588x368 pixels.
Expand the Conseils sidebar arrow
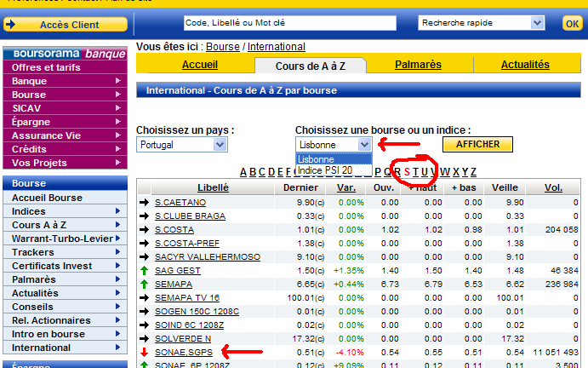(x=117, y=307)
